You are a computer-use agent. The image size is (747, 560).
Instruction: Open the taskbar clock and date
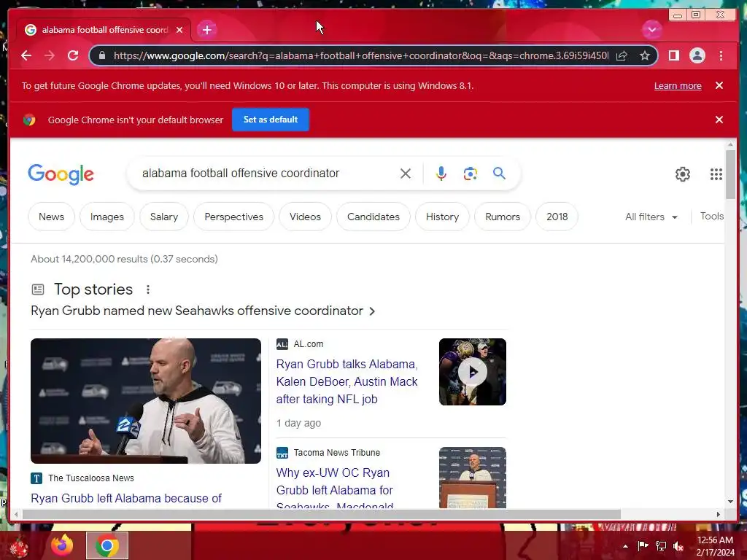tap(715, 546)
